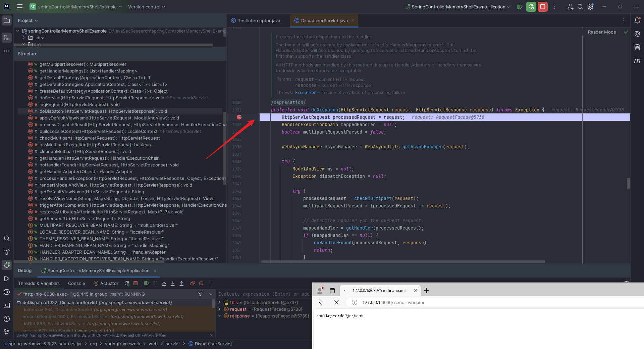
Task: Open IDE settings gear in title bar
Action: point(591,7)
